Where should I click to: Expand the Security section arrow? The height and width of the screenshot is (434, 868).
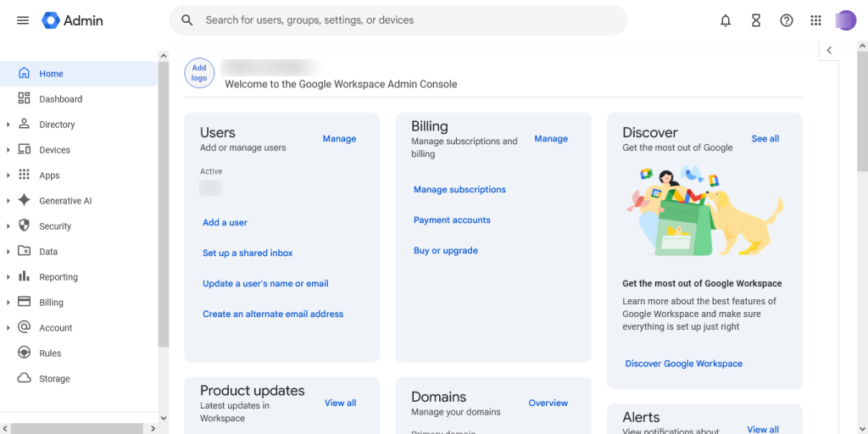pos(8,226)
